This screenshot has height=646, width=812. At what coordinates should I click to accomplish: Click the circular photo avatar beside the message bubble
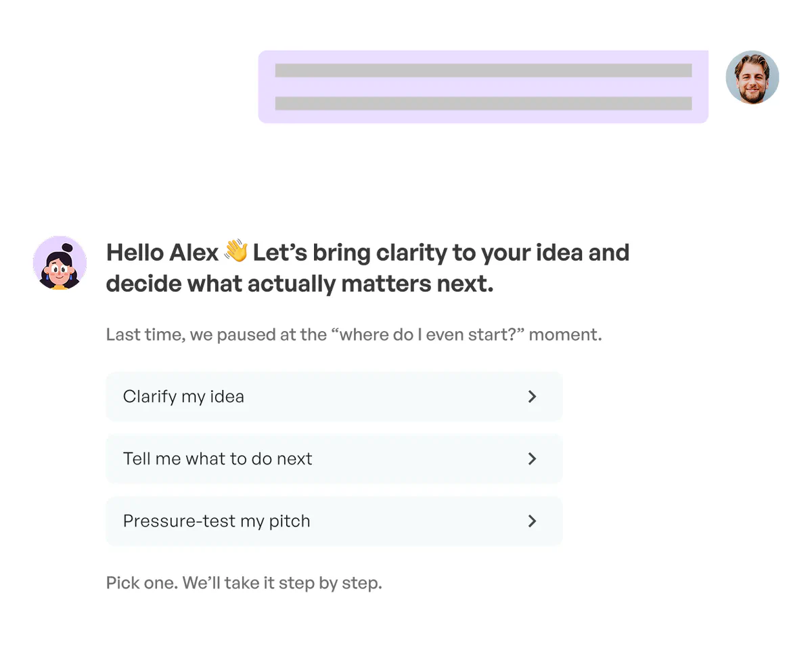[752, 77]
